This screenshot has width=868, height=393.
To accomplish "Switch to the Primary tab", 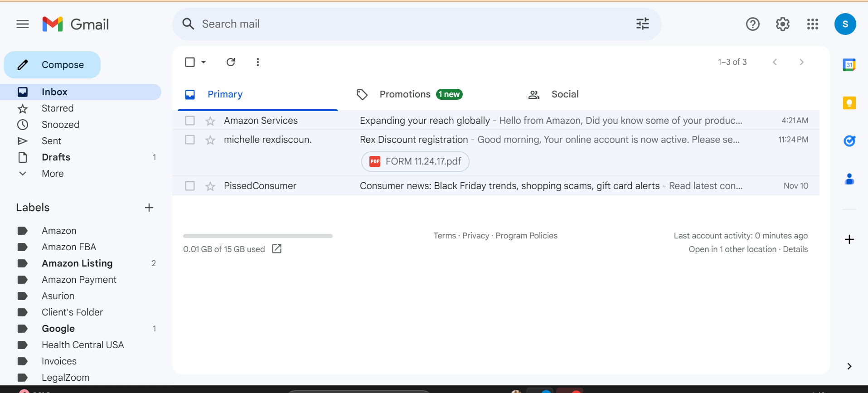I will point(257,94).
